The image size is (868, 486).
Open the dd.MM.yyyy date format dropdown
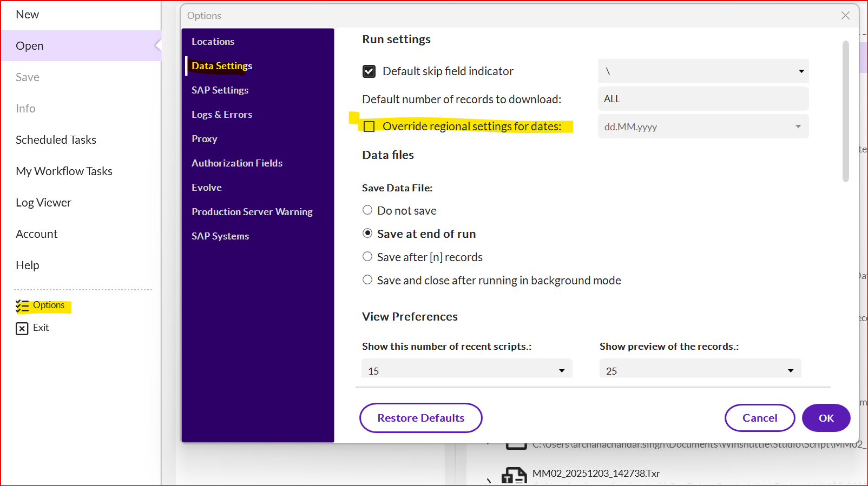(703, 127)
